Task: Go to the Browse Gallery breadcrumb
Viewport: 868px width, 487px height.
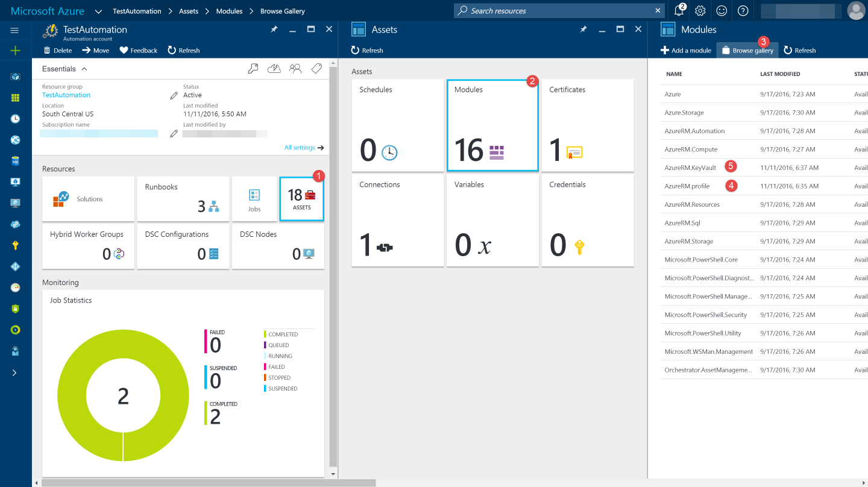Action: [x=283, y=11]
